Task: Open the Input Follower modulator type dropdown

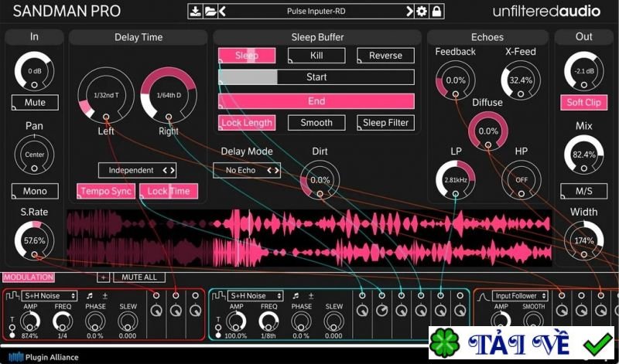Action: [521, 296]
